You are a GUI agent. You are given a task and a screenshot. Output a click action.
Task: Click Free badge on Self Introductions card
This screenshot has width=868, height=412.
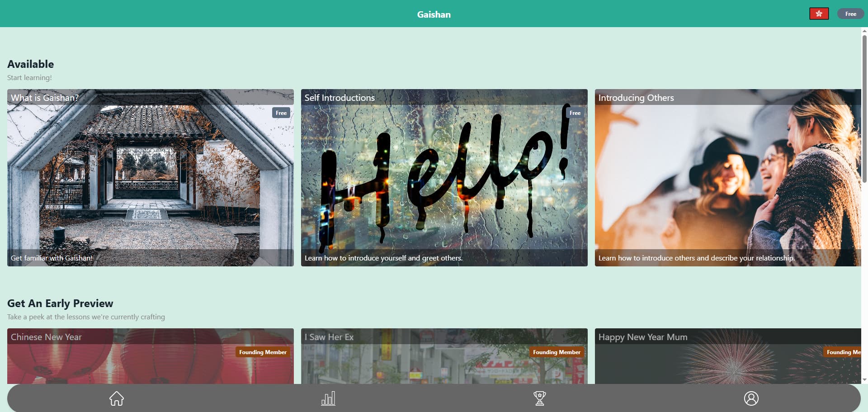pyautogui.click(x=575, y=113)
